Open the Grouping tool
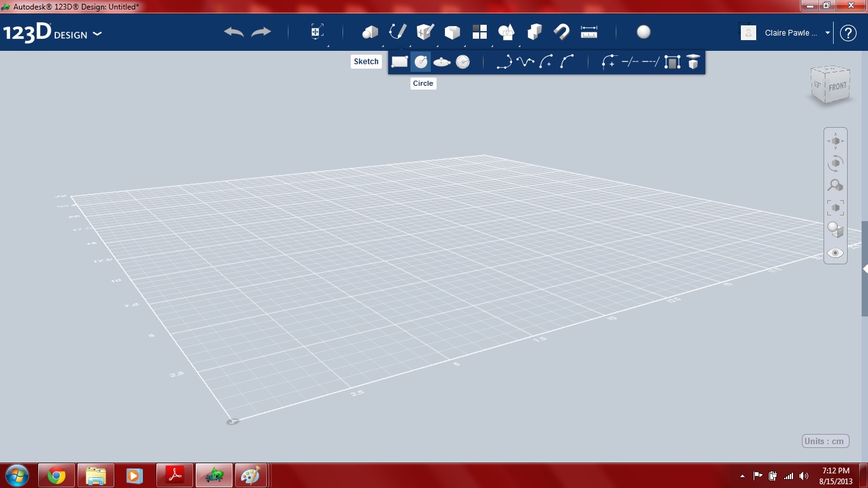 click(506, 32)
